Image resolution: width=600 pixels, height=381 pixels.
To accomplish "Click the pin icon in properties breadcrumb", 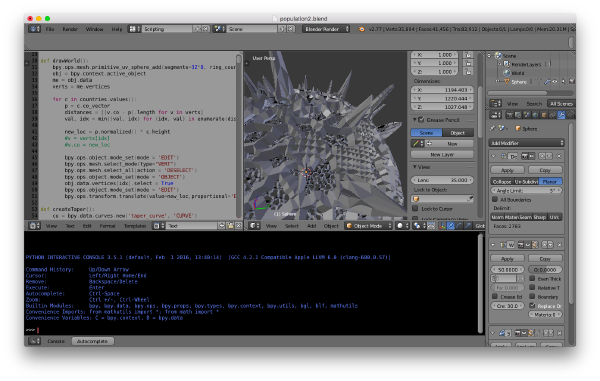I will [492, 129].
